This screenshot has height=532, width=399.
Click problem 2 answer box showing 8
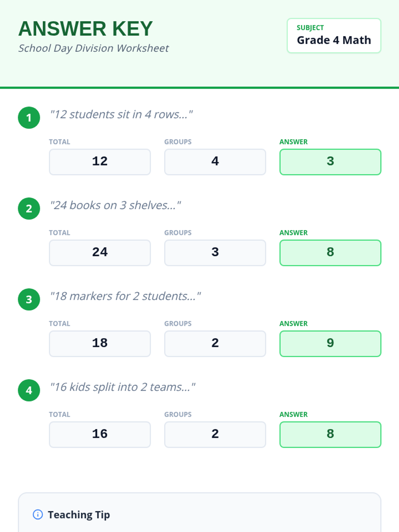click(x=330, y=252)
